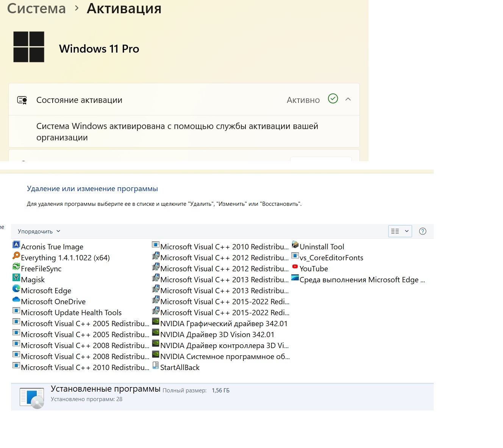Click the list view layout button
The height and width of the screenshot is (448, 503).
coord(395,231)
